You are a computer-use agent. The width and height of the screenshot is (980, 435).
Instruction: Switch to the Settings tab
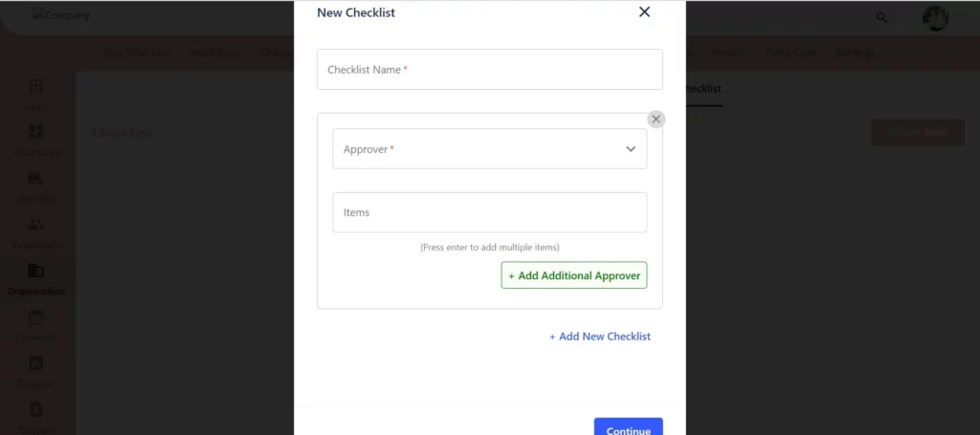[x=855, y=53]
